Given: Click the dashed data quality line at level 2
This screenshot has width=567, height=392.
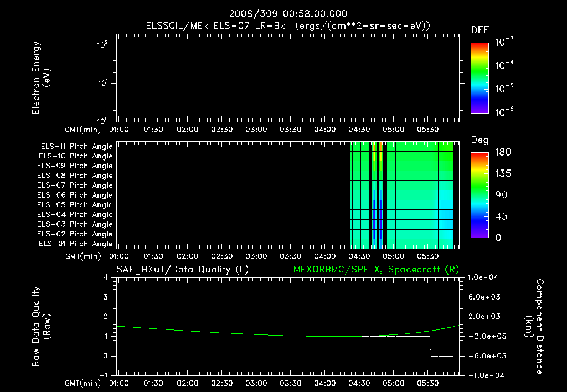Looking at the screenshot, I should click(x=241, y=317).
